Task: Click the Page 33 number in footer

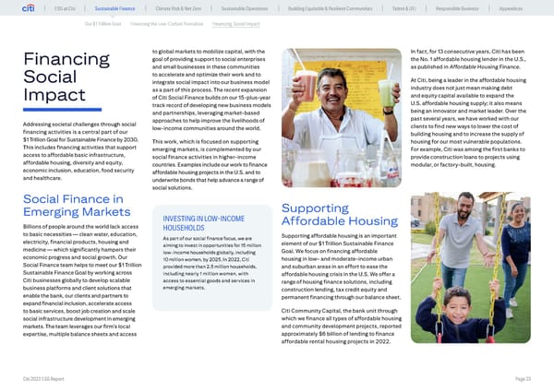Action: point(524,379)
